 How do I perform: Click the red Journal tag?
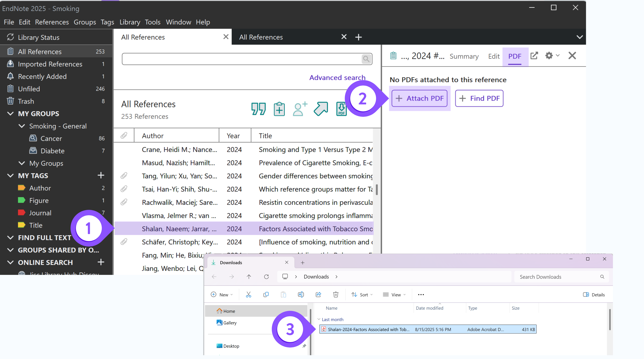[40, 213]
